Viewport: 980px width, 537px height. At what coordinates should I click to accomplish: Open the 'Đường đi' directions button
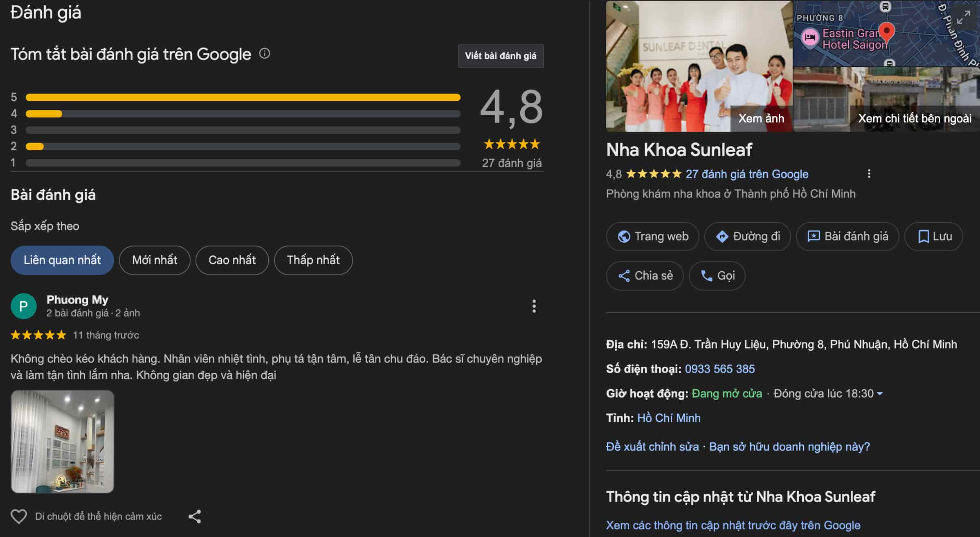pos(747,237)
